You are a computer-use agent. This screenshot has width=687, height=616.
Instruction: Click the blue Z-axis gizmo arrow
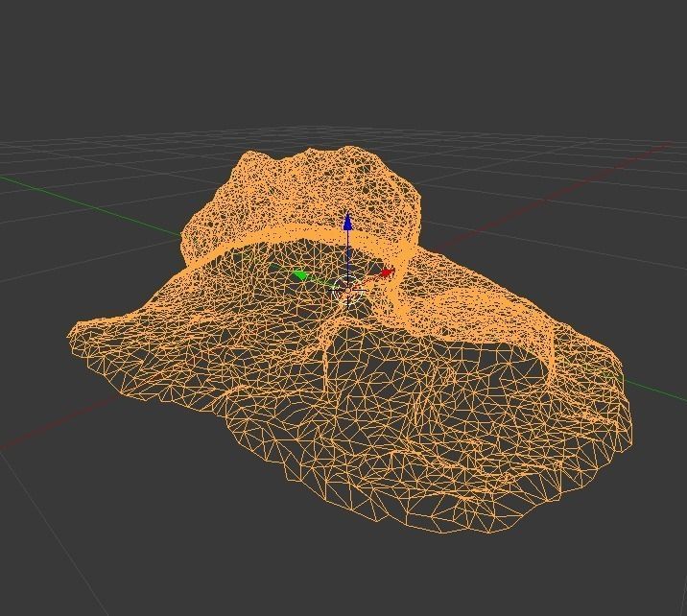point(348,222)
